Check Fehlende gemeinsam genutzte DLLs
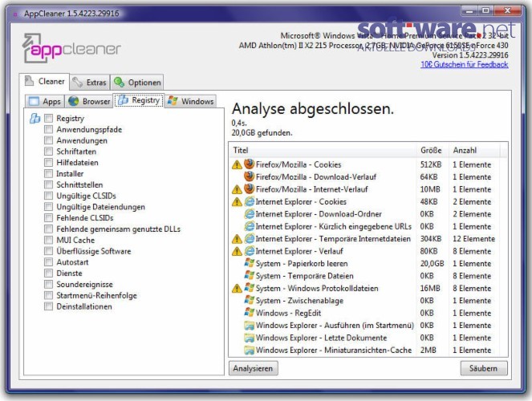Screen dimensions: 532x401 coord(49,229)
